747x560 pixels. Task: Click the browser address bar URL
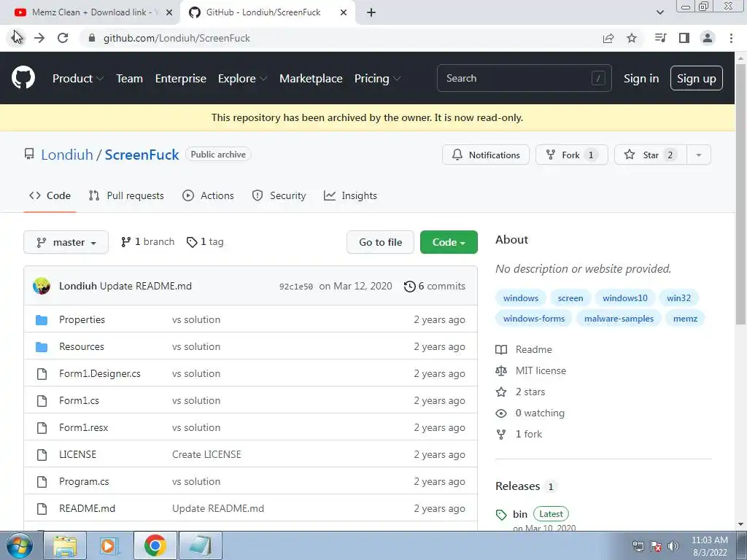[177, 38]
